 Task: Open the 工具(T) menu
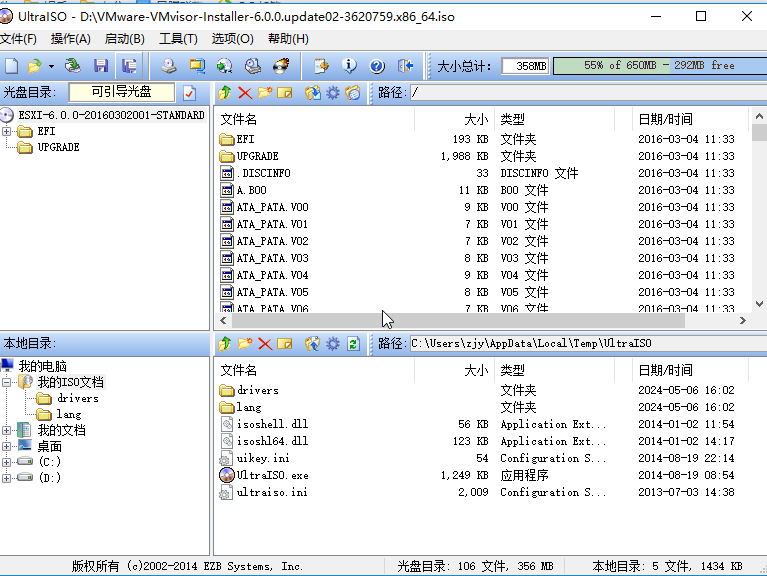pos(178,39)
